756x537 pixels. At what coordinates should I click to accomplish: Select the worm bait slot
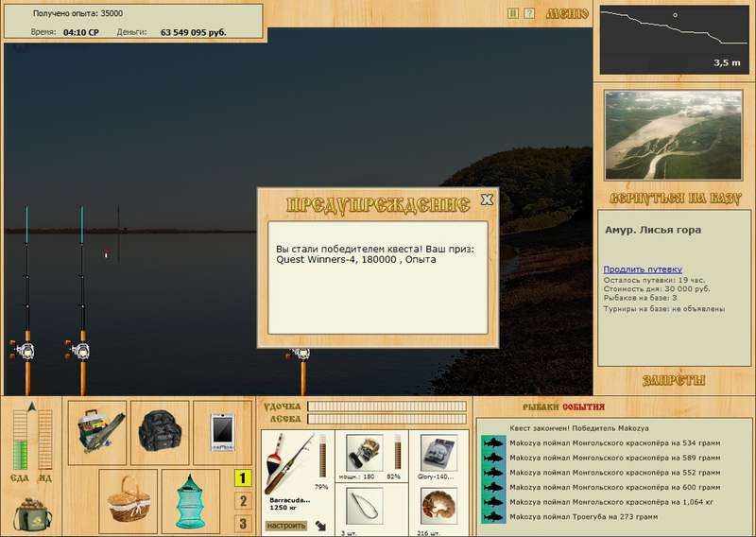click(x=438, y=506)
